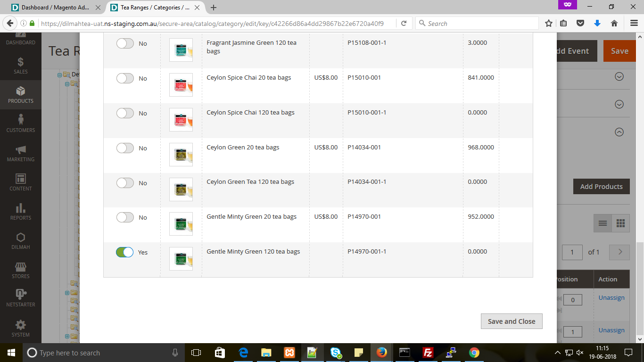
Task: Open the Customers section in sidebar
Action: click(x=20, y=124)
